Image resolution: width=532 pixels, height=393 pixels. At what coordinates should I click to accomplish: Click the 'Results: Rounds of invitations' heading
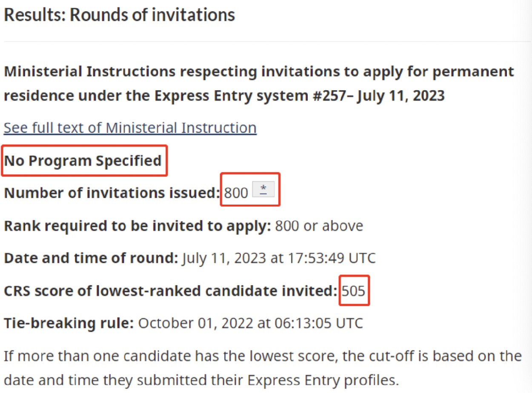[119, 15]
